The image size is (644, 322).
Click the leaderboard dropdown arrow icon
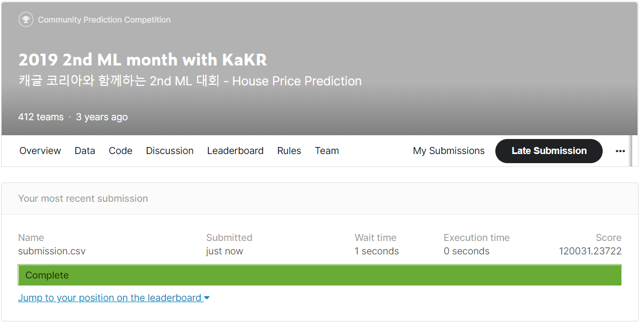tap(207, 298)
